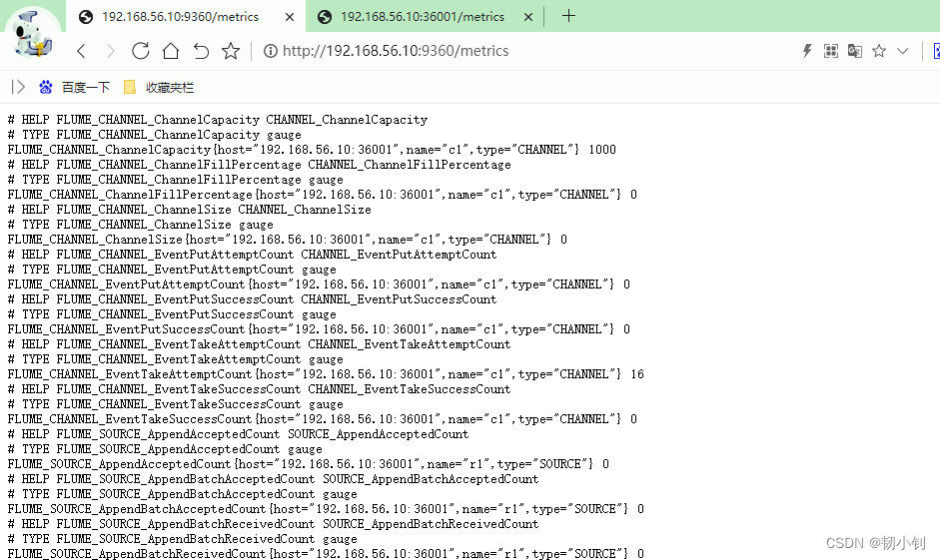Switch to the 192.168.56.10:9360/metrics tab
Screen dimensions: 940x560
tap(181, 17)
